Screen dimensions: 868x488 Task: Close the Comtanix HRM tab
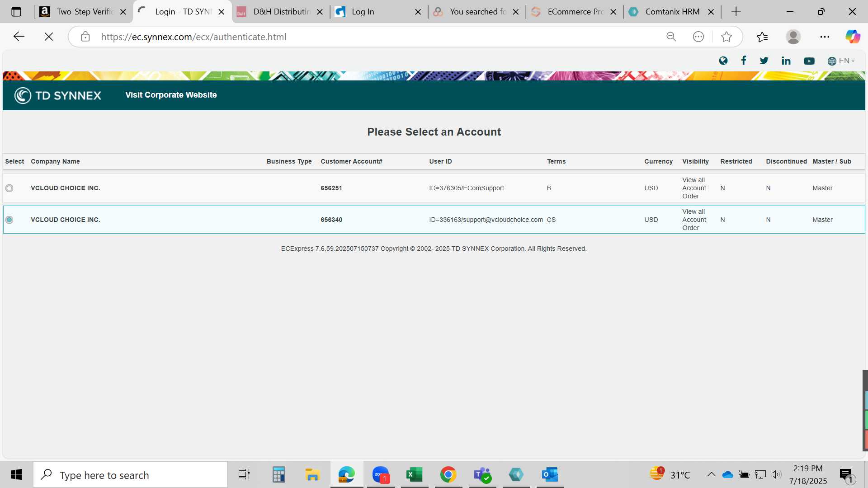(711, 12)
